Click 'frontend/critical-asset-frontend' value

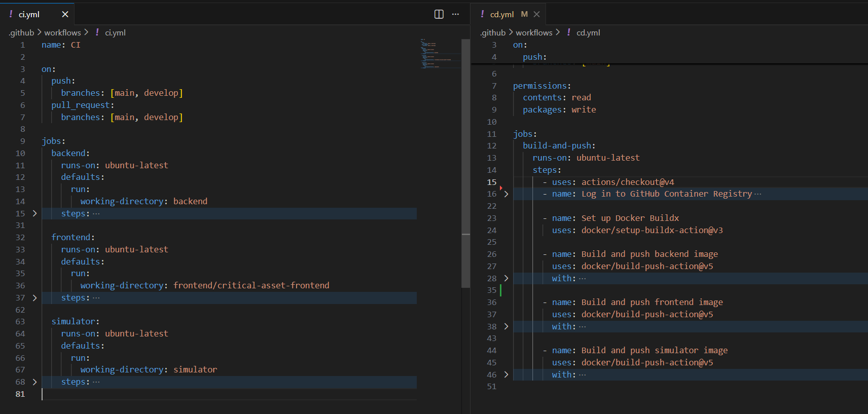coord(251,285)
